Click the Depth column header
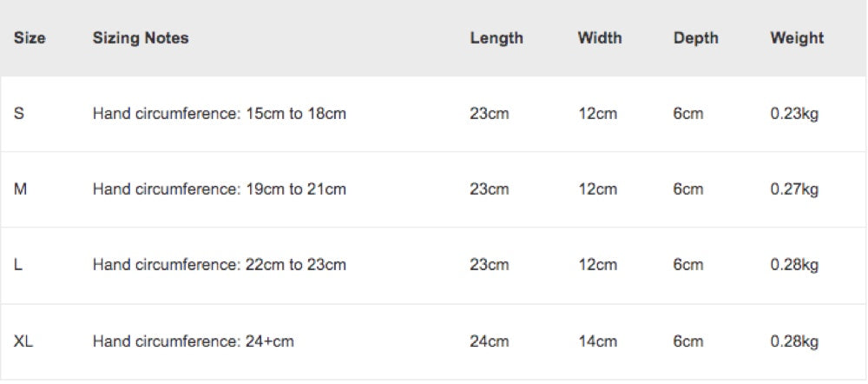 (695, 38)
